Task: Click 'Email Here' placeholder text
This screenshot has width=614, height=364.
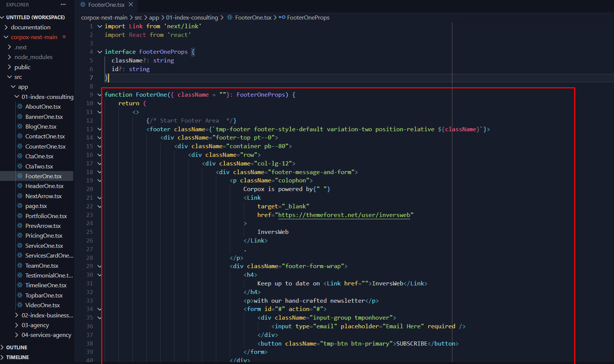Action: pos(405,326)
